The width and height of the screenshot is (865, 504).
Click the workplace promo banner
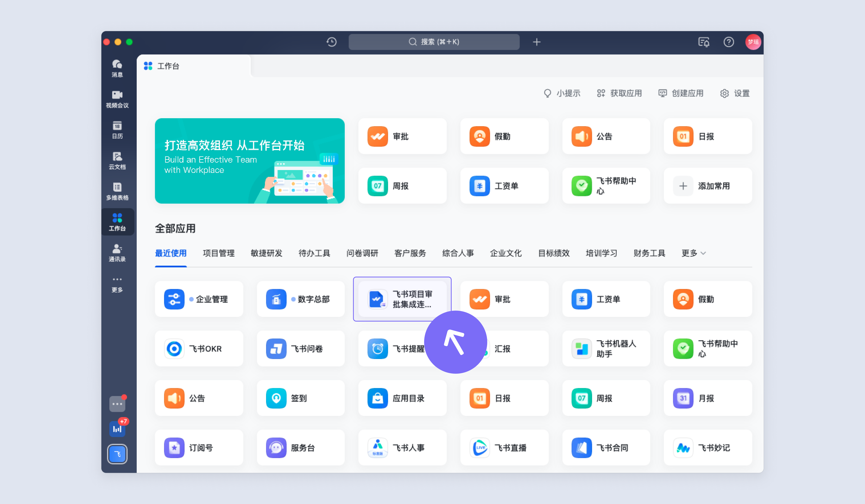tap(249, 161)
